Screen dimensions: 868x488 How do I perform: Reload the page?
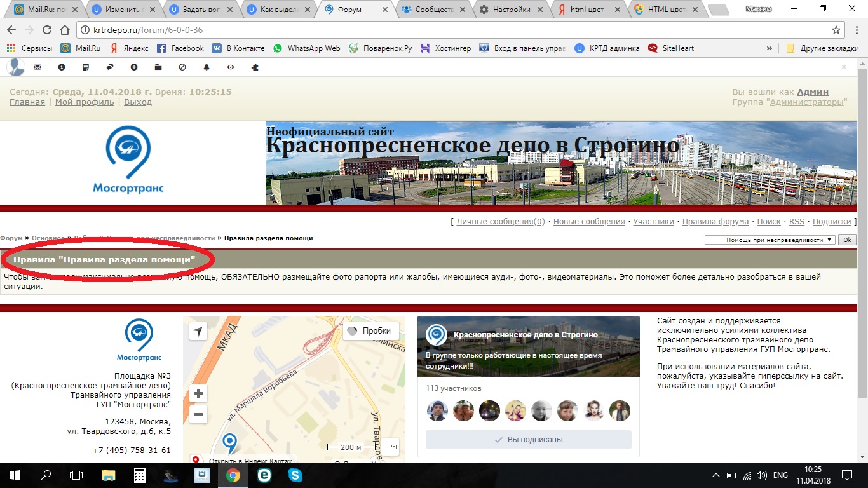[x=46, y=30]
